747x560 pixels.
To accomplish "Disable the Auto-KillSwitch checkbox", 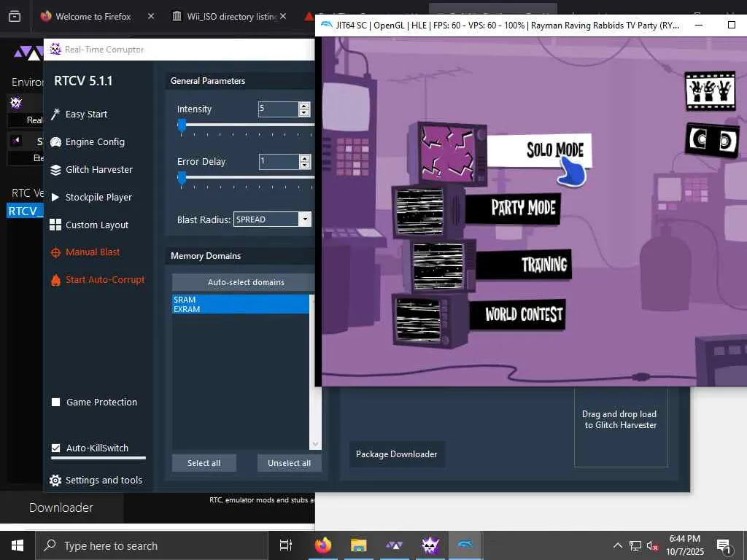I will coord(55,448).
